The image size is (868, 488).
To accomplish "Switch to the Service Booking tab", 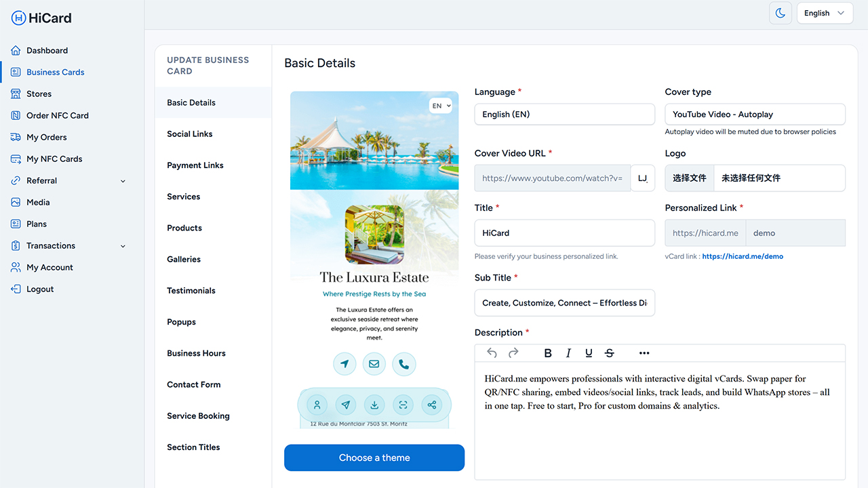I will 213,416.
